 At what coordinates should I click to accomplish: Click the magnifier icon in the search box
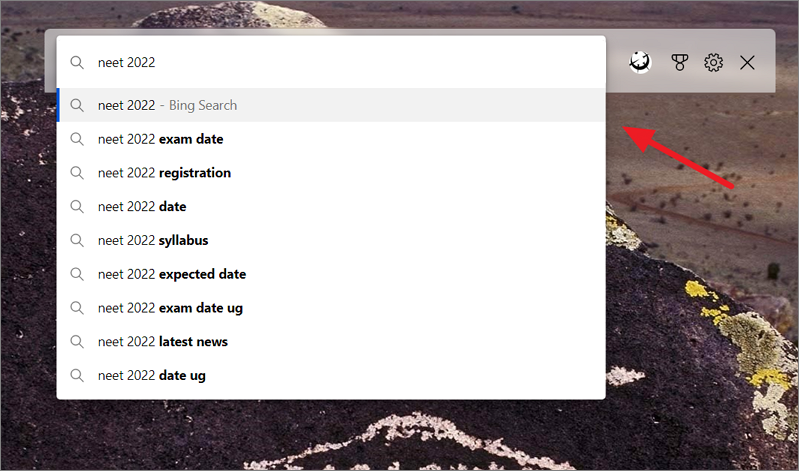tap(77, 63)
